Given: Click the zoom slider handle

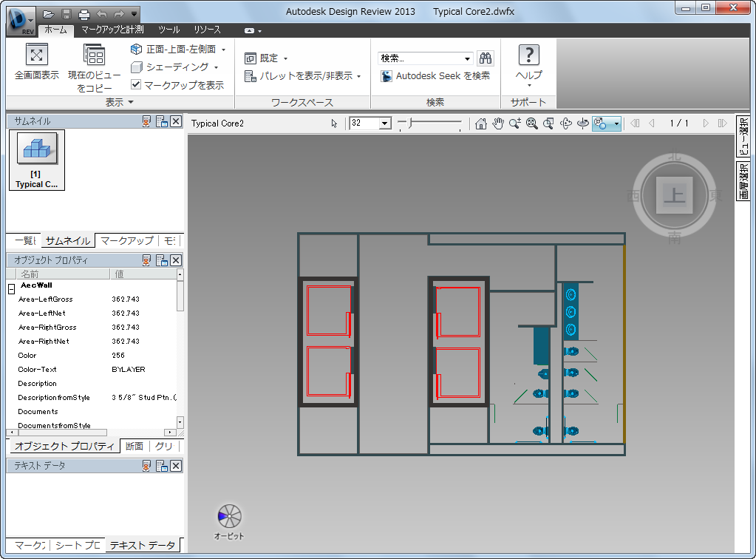Looking at the screenshot, I should [x=410, y=123].
